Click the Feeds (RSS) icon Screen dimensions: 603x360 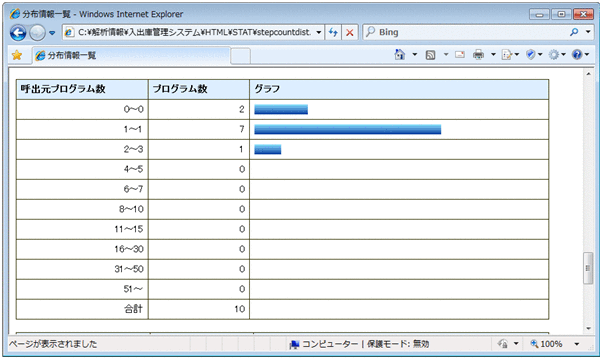(x=430, y=55)
